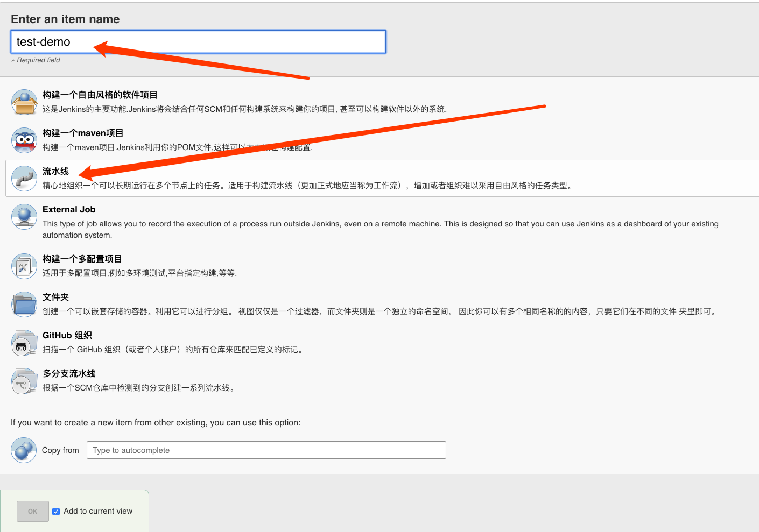Image resolution: width=759 pixels, height=532 pixels.
Task: Pick the 文件夹 item type title
Action: click(55, 297)
